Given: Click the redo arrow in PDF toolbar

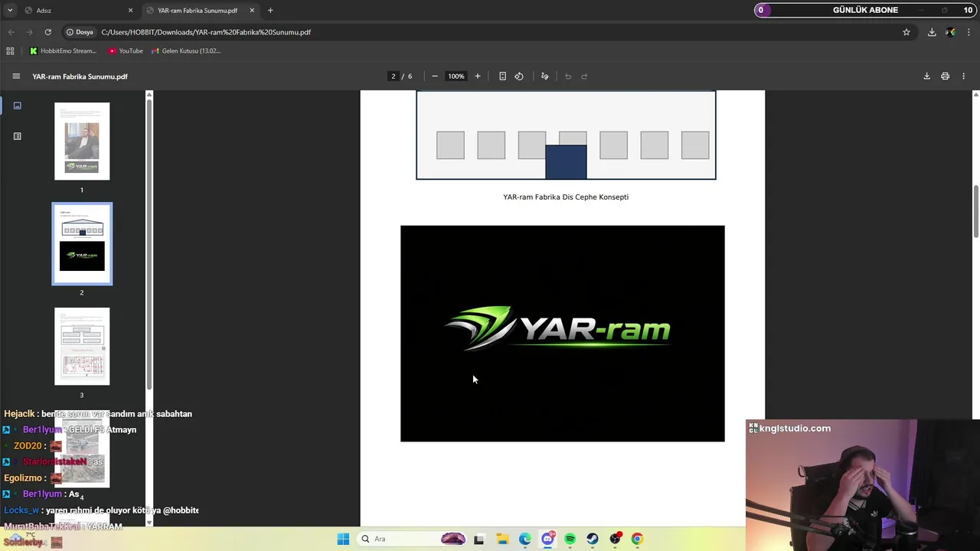Looking at the screenshot, I should tap(584, 76).
